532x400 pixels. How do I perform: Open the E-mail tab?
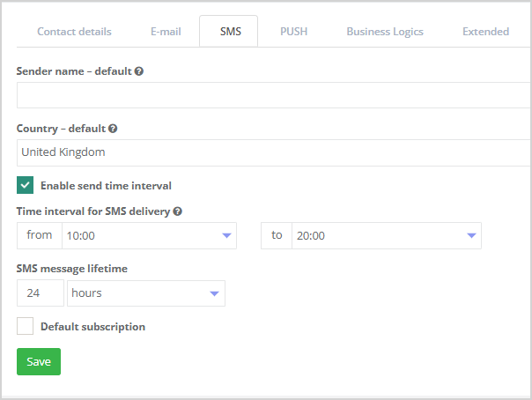[x=166, y=32]
